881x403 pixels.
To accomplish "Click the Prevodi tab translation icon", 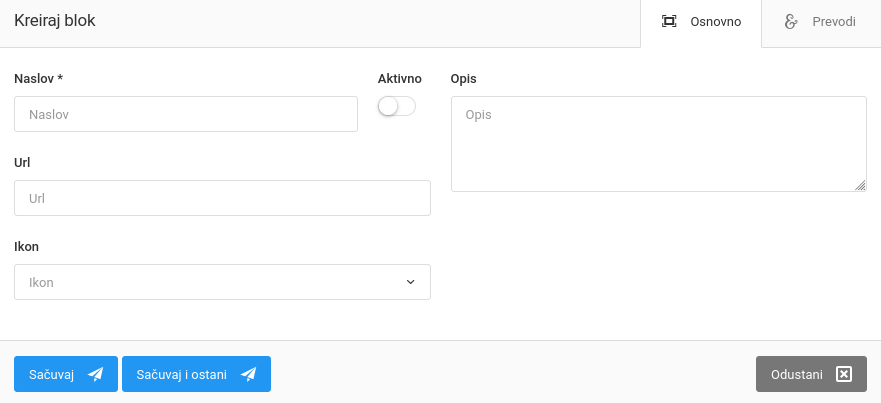I will [791, 22].
